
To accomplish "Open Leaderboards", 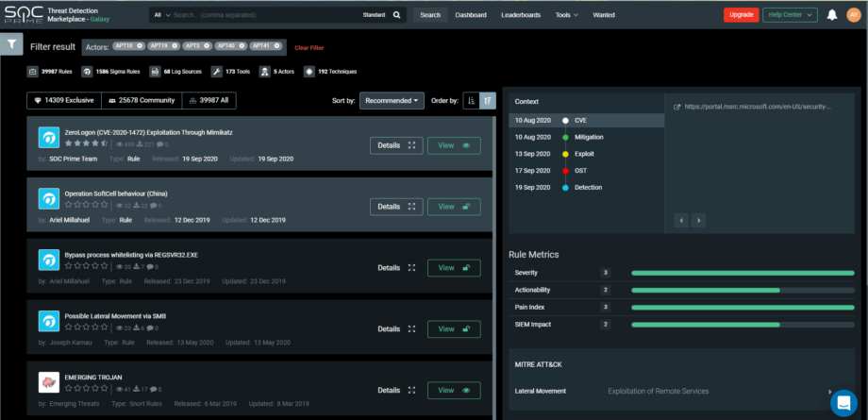I will pos(521,15).
